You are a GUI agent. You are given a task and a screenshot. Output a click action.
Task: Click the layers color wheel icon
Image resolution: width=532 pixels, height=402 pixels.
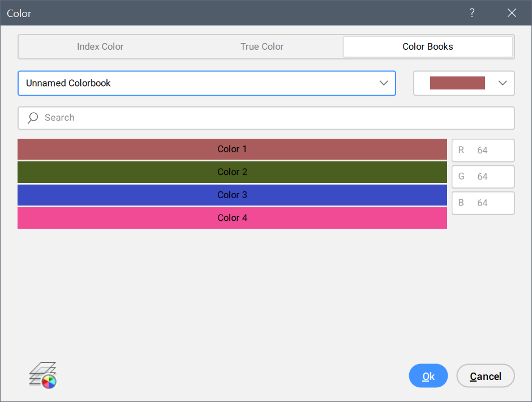click(x=43, y=375)
